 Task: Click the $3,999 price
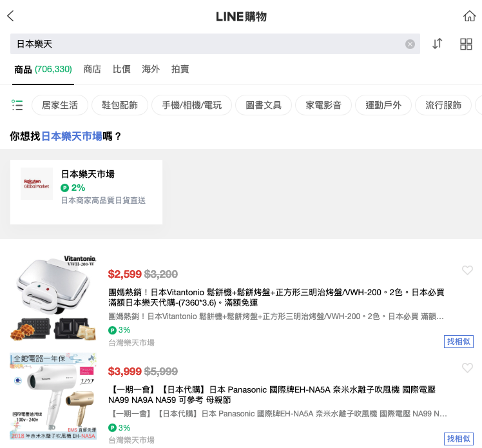pos(124,371)
